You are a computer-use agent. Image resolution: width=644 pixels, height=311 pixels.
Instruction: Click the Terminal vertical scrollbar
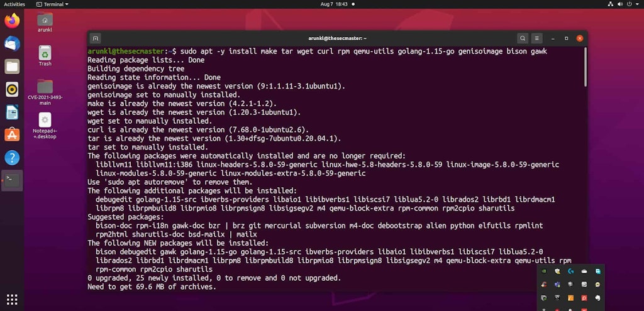coord(586,67)
